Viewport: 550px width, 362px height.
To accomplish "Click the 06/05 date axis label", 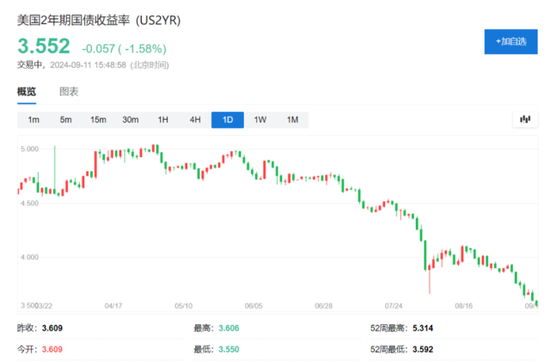I will 253,306.
